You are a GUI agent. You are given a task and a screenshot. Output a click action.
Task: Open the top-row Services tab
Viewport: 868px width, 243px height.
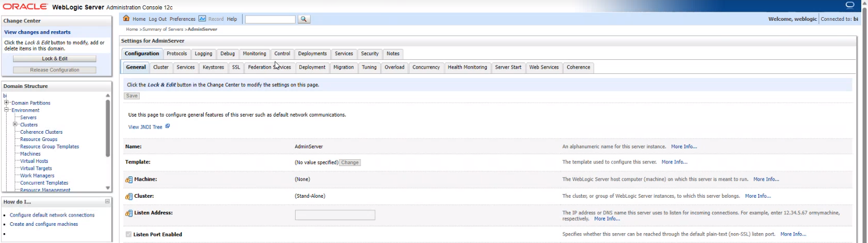(344, 54)
